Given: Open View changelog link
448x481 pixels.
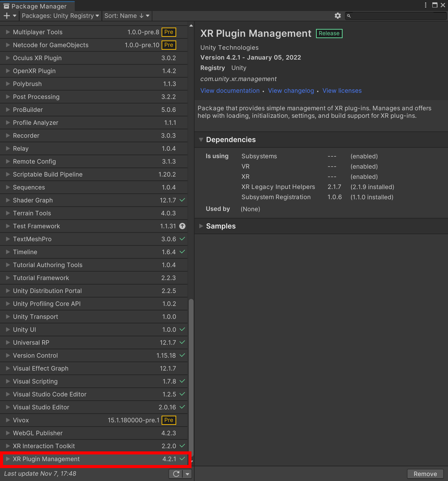Looking at the screenshot, I should (x=291, y=91).
